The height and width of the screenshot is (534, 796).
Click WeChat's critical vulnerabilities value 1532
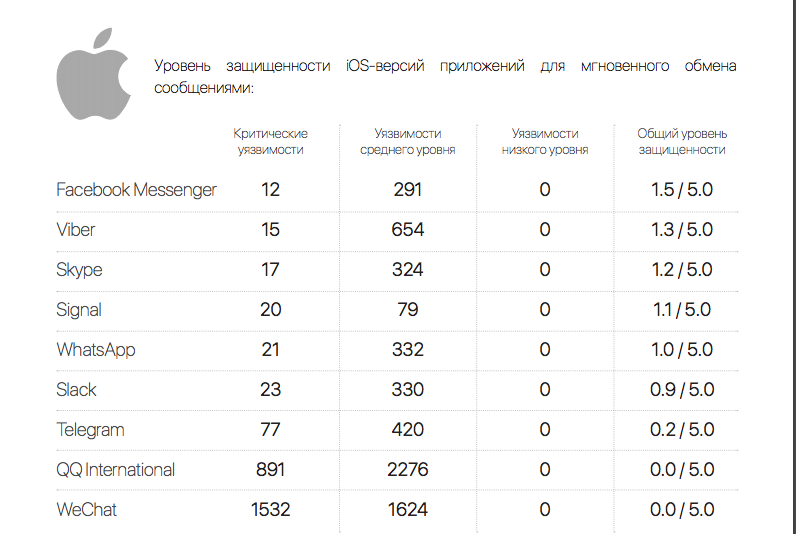tap(270, 510)
